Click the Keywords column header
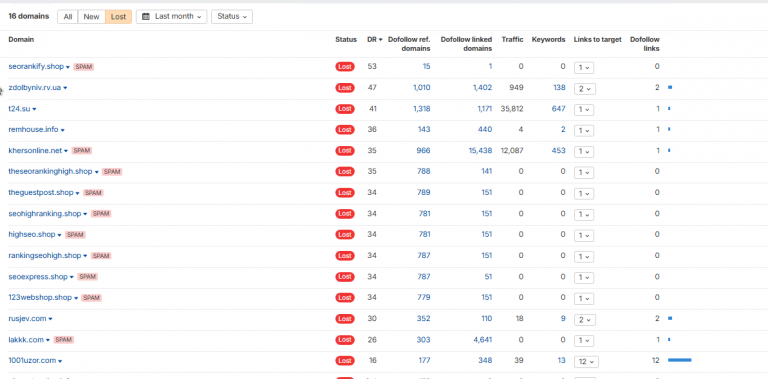768x379 pixels. 549,40
